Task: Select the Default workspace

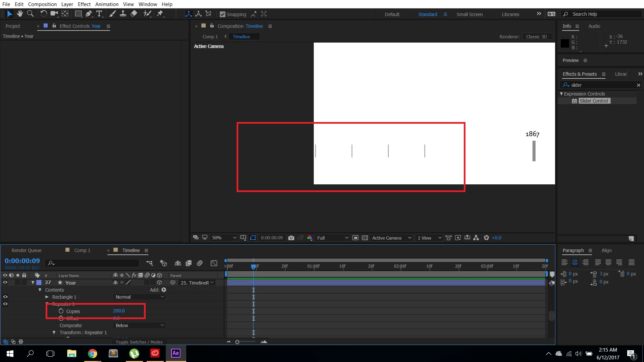Action: [392, 14]
